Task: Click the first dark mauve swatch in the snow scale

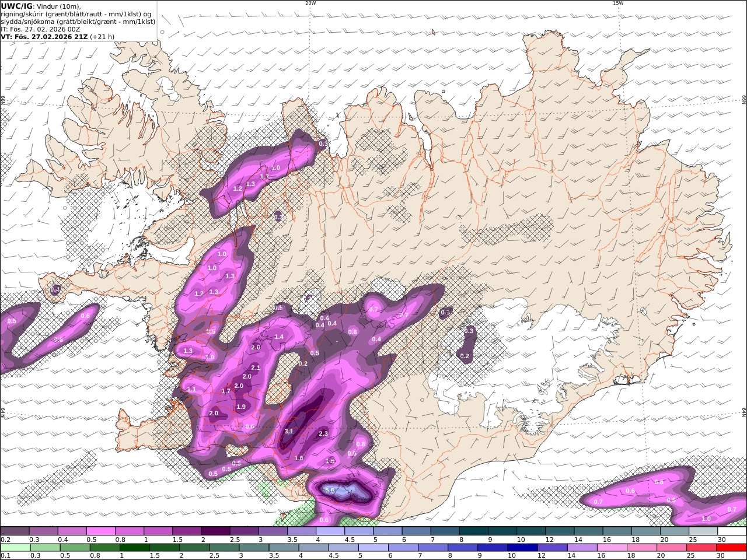Action: pos(15,531)
